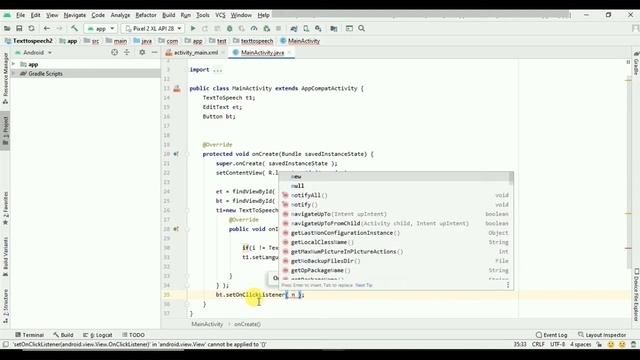Click the locate/scroll-from-source target icon
The image size is (640, 360).
tap(114, 52)
